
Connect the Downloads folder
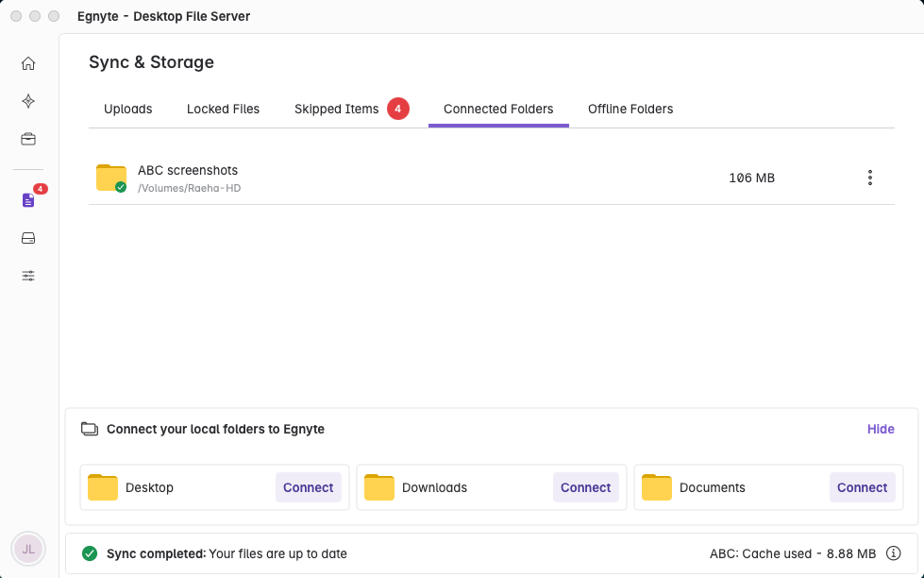[x=586, y=487]
